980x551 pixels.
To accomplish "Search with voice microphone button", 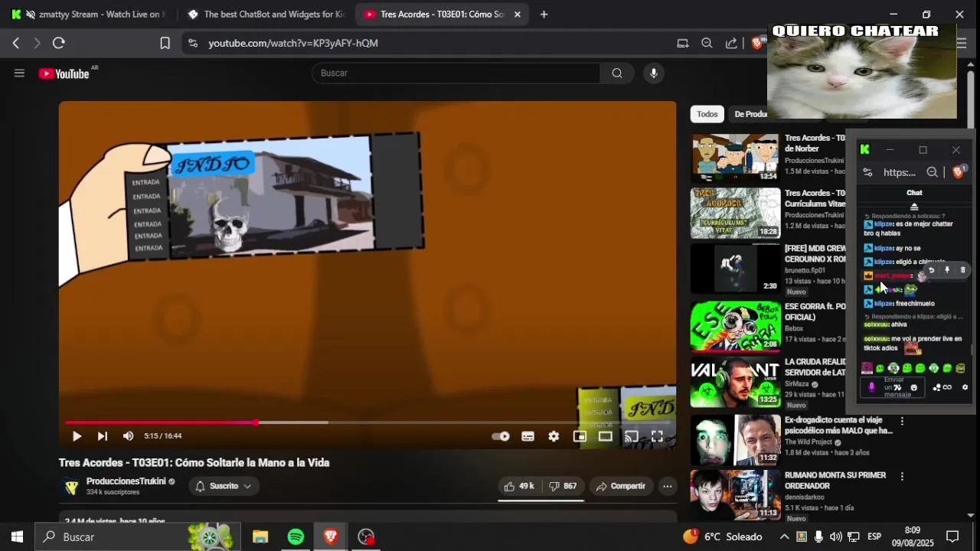I will coord(653,73).
